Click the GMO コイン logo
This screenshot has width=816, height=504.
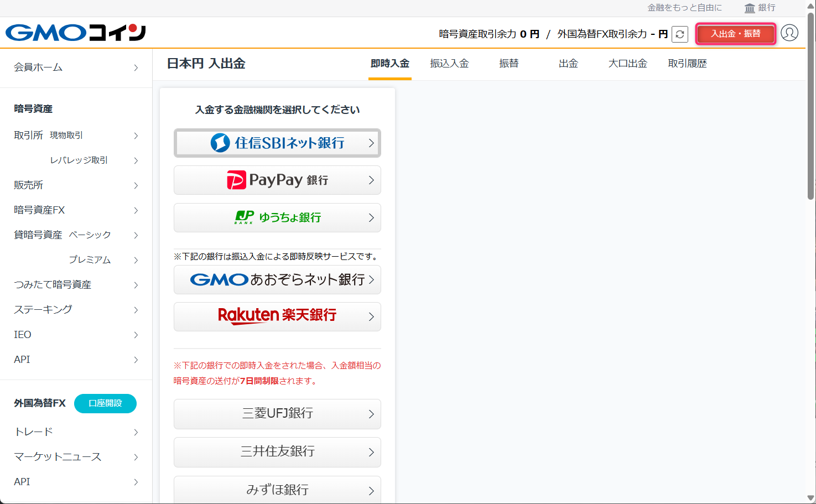pos(75,33)
